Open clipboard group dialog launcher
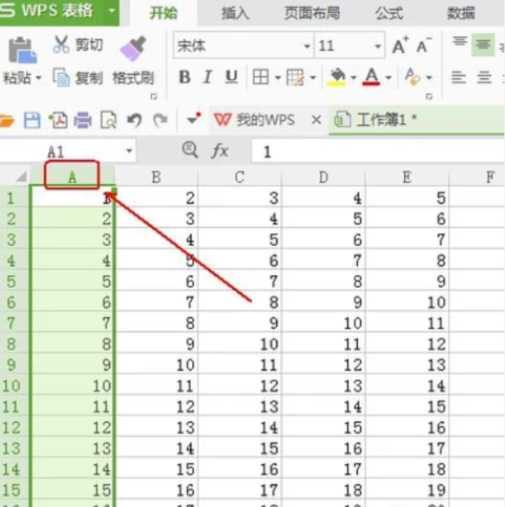The image size is (505, 507). pos(154,97)
